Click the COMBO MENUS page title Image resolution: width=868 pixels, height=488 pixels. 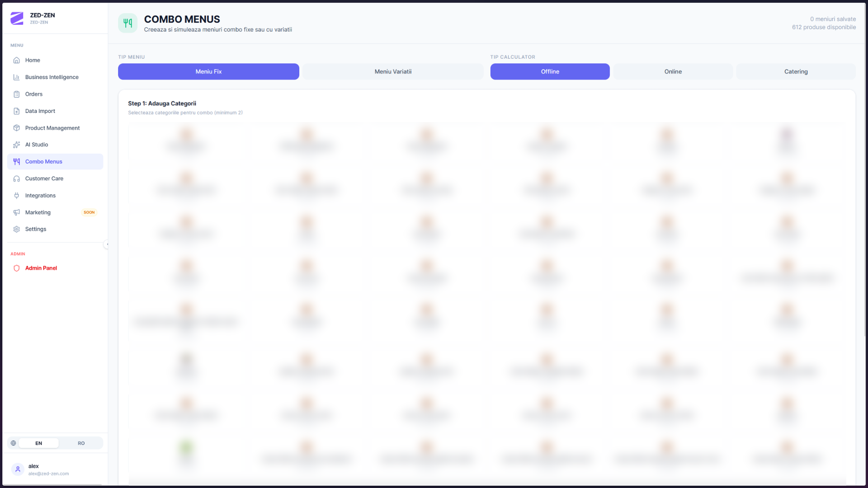tap(182, 19)
